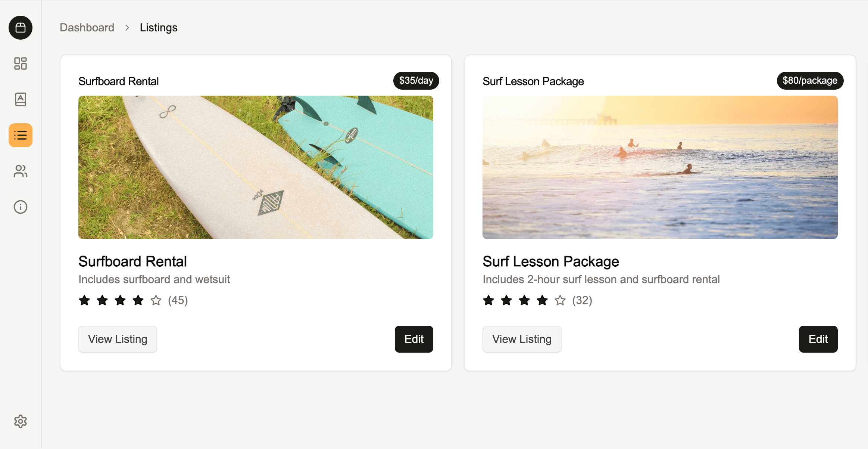
Task: Open the dashboard grid icon
Action: click(21, 64)
